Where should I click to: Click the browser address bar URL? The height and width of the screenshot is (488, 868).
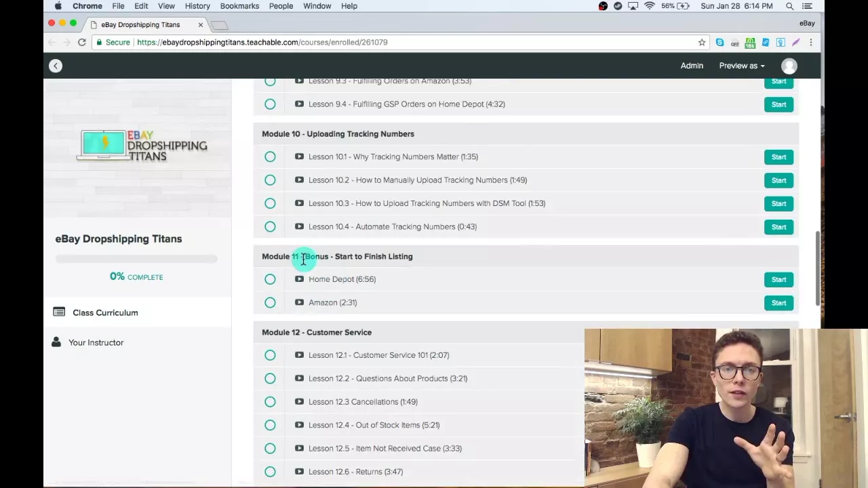262,42
